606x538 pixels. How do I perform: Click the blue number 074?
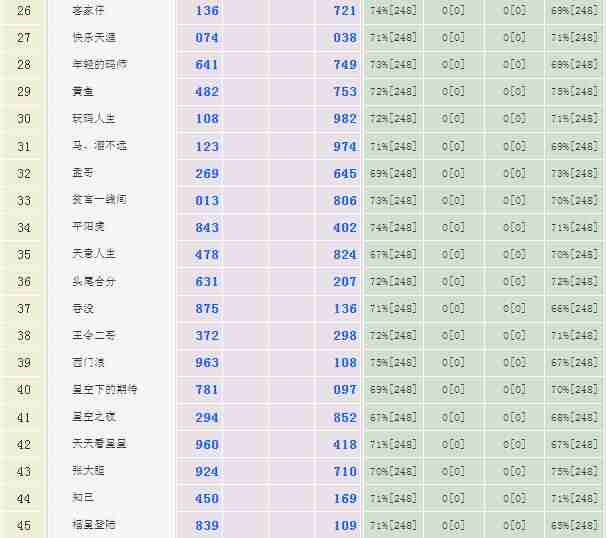tap(207, 38)
